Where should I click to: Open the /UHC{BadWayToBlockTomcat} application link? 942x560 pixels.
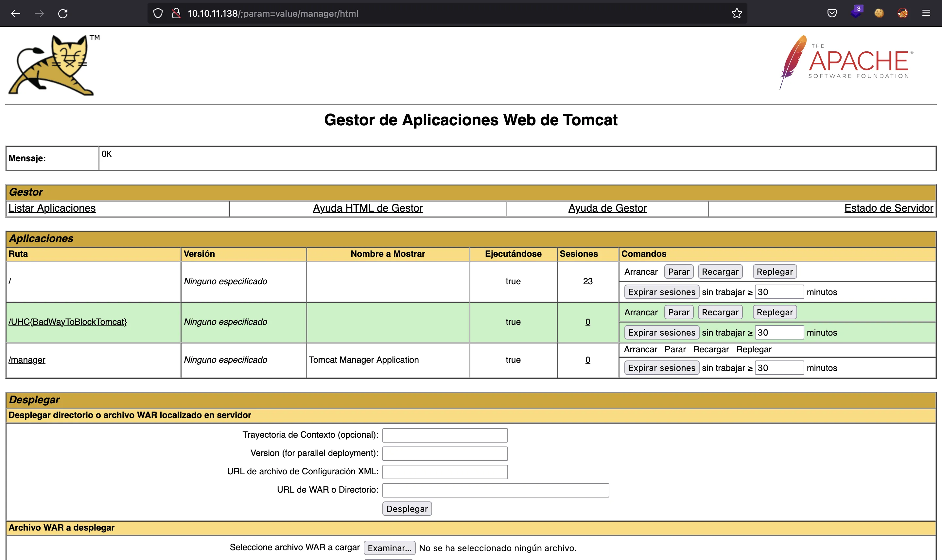click(68, 322)
